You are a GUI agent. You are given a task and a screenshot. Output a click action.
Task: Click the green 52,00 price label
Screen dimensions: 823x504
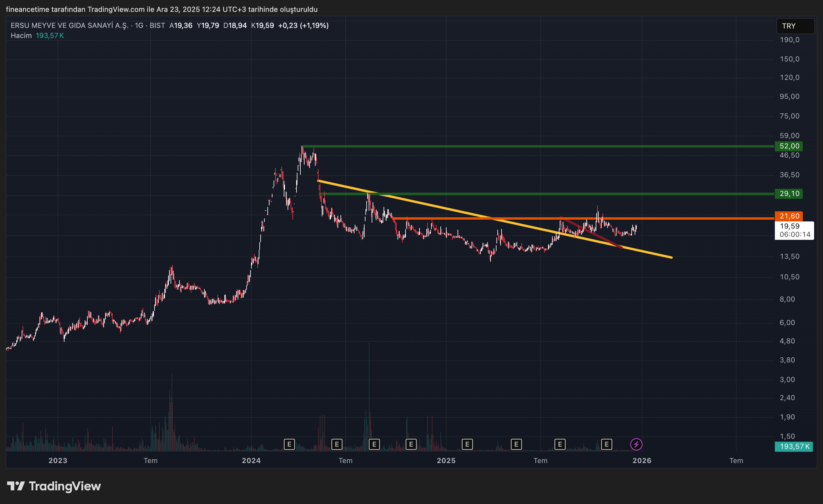point(789,146)
